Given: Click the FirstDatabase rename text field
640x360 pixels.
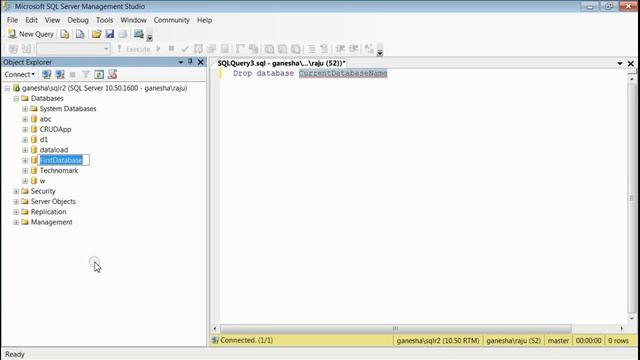Looking at the screenshot, I should [64, 160].
